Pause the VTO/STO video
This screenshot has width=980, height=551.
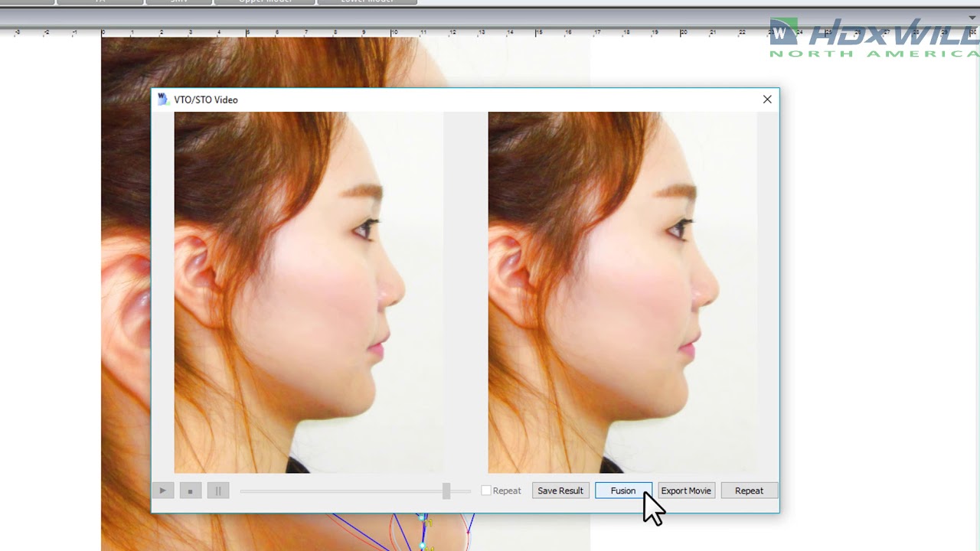217,491
